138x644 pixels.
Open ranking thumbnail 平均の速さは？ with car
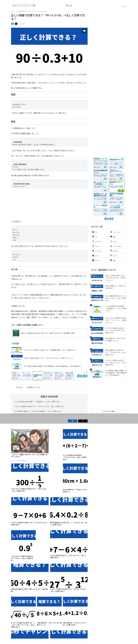pos(97,374)
